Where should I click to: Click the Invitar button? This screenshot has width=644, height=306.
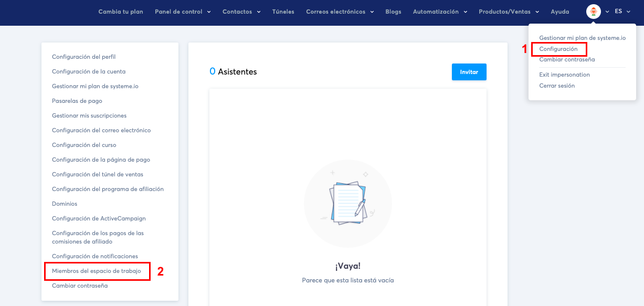click(469, 72)
